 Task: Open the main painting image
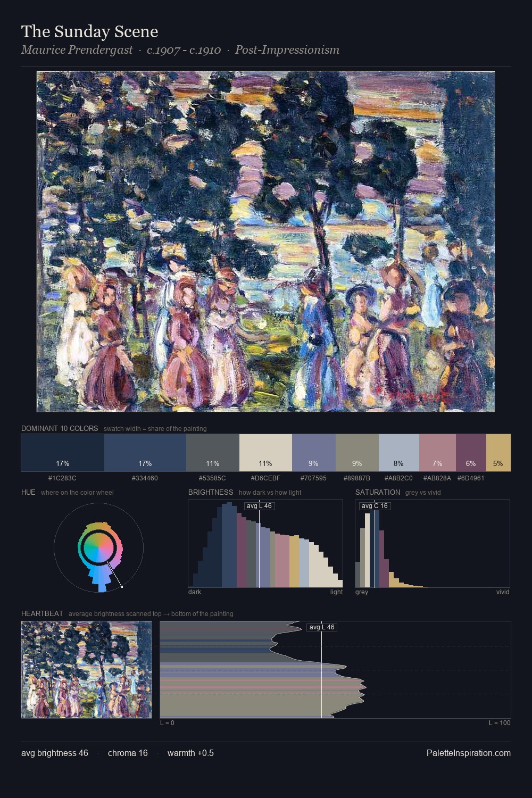[265, 242]
